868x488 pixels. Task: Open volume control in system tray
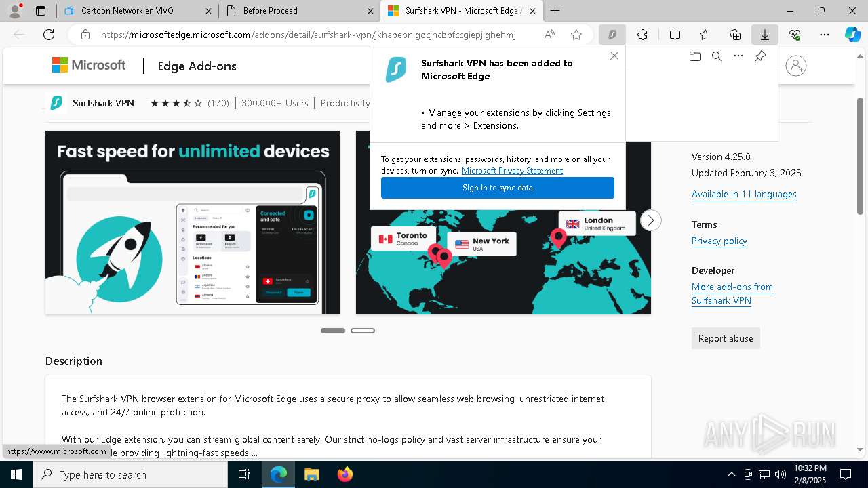coord(781,474)
